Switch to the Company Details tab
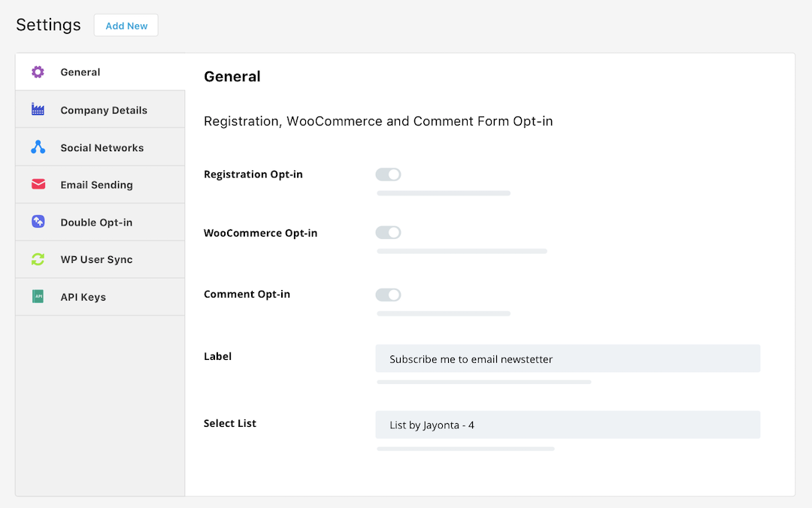 (x=104, y=110)
